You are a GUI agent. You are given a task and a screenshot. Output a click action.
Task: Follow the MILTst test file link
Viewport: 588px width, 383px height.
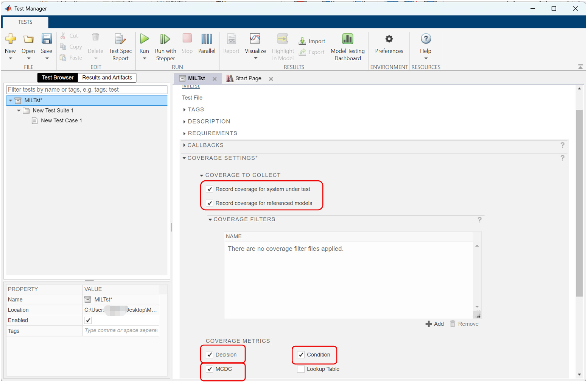(x=190, y=86)
